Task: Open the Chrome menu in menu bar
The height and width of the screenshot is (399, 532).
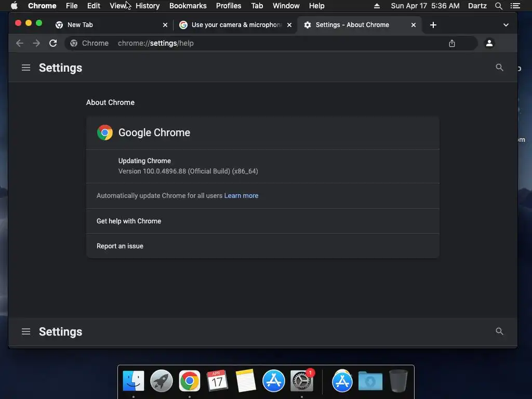Action: click(42, 6)
